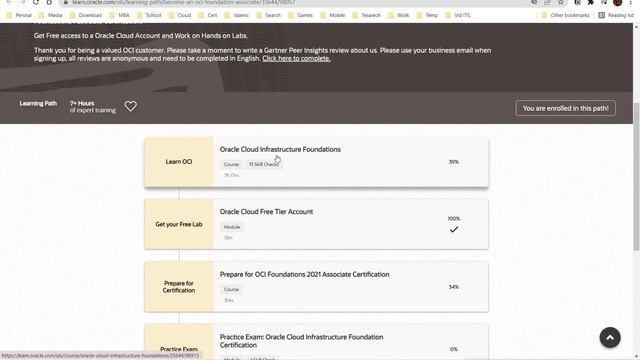
Task: Click the 'Get Free access to a Oracle Cloud Account' text
Action: point(140,36)
